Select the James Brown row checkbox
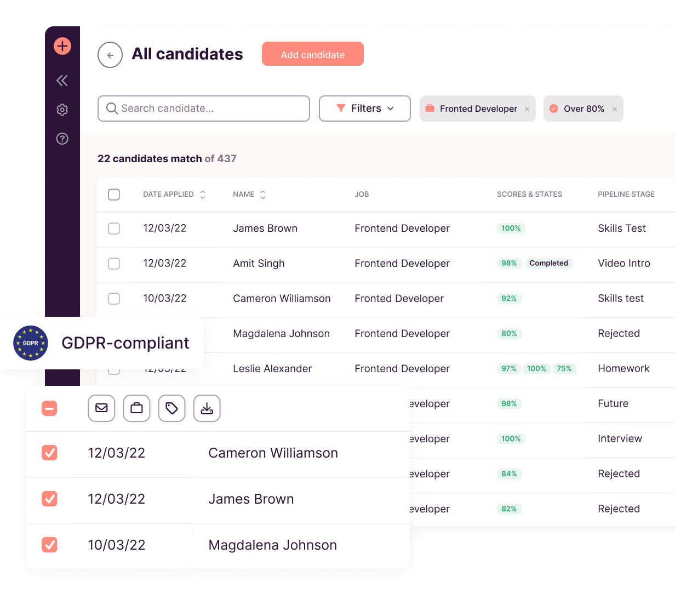 114,229
